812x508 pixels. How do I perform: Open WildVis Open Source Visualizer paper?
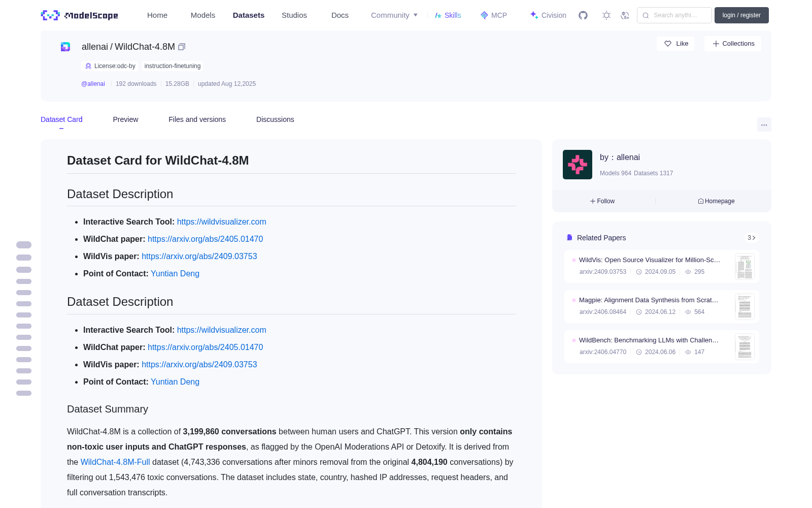[x=650, y=260]
